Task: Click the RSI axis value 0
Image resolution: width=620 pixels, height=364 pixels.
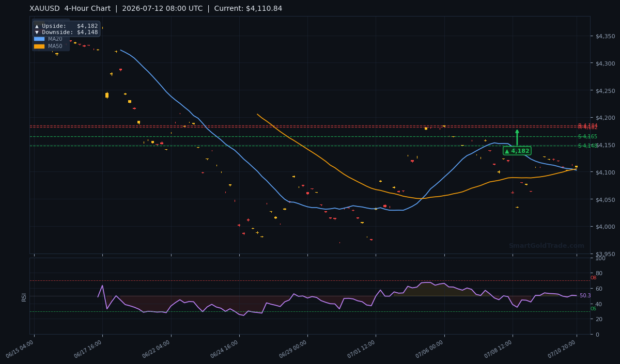Action: pyautogui.click(x=597, y=334)
